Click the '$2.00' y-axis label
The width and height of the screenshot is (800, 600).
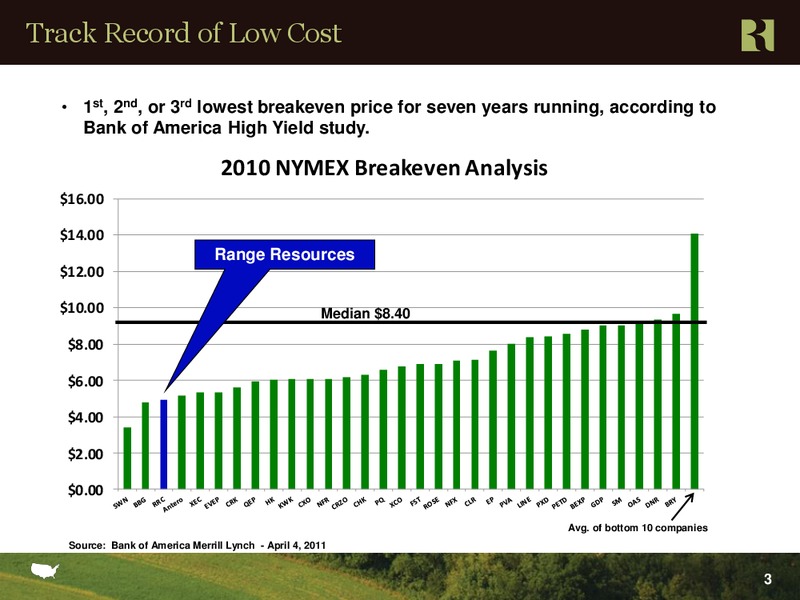pyautogui.click(x=86, y=454)
